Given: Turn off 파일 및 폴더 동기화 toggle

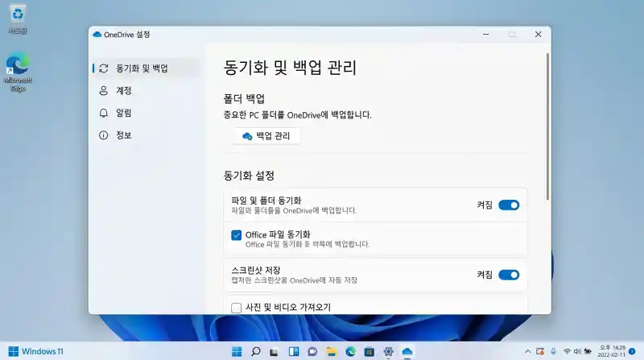Looking at the screenshot, I should point(509,205).
